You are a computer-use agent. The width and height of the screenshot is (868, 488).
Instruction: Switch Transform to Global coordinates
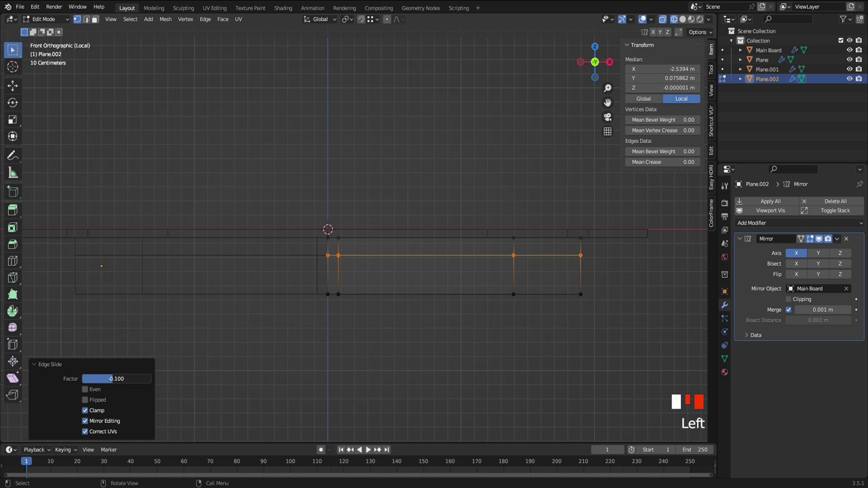coord(644,99)
